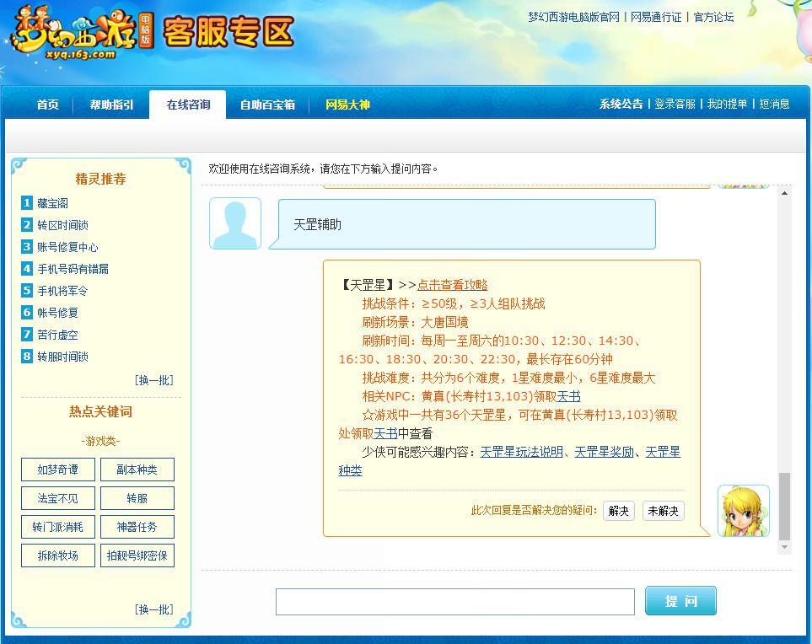
Task: Switch to the 首页 tab
Action: [x=46, y=105]
